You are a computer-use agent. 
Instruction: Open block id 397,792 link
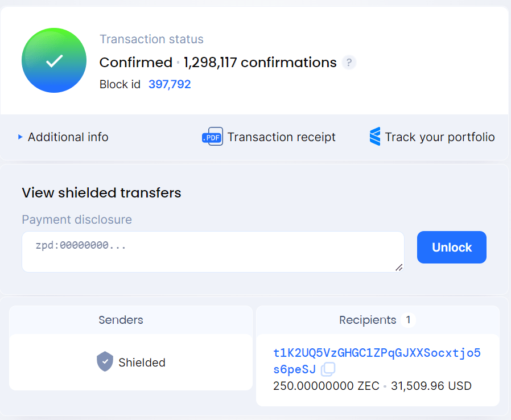170,85
